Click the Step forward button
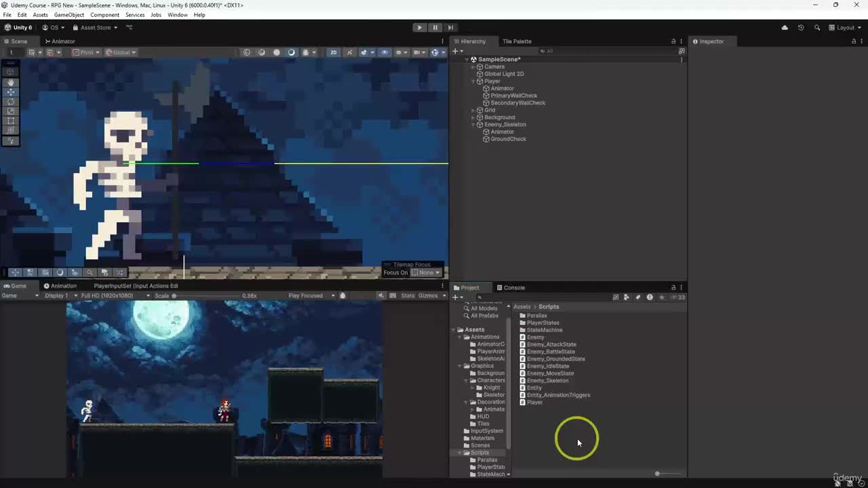 tap(450, 28)
